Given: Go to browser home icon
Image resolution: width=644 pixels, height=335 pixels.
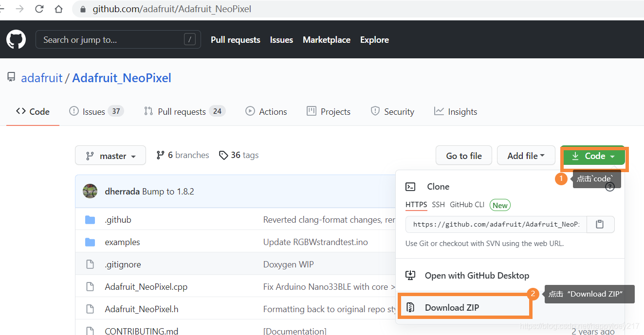Looking at the screenshot, I should point(58,9).
